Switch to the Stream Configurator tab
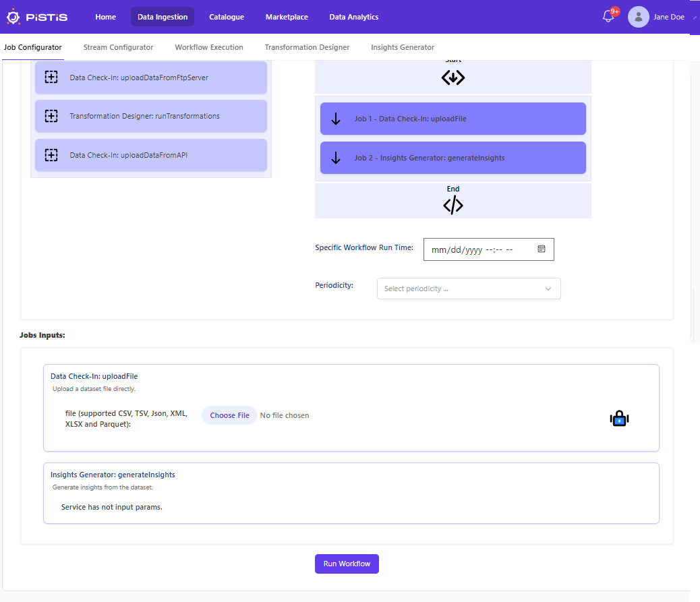This screenshot has width=700, height=602. [118, 47]
